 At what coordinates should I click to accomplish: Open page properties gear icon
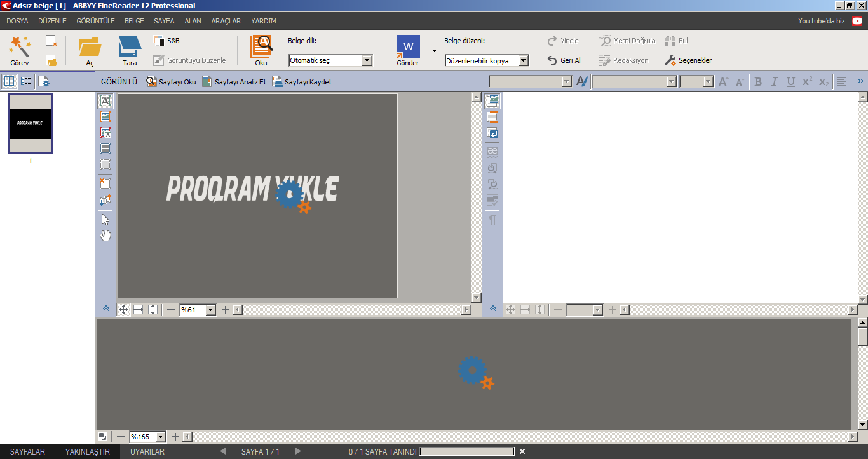(x=43, y=81)
